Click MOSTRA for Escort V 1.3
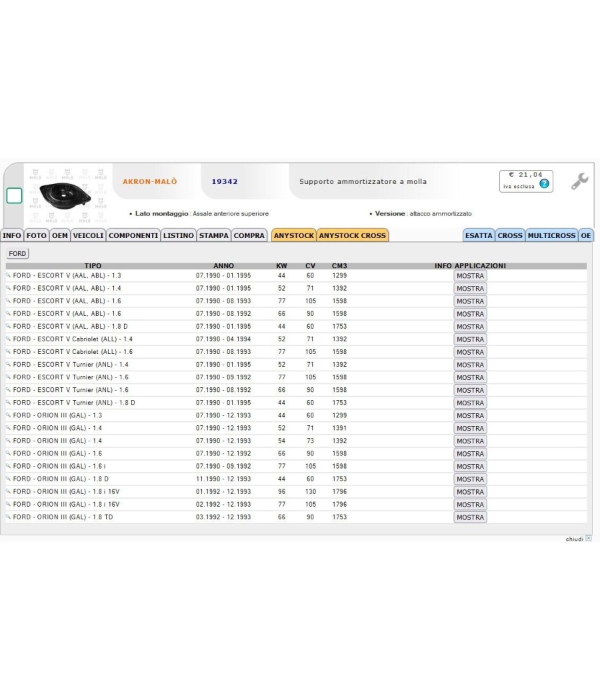Image resolution: width=600 pixels, height=700 pixels. [x=470, y=276]
